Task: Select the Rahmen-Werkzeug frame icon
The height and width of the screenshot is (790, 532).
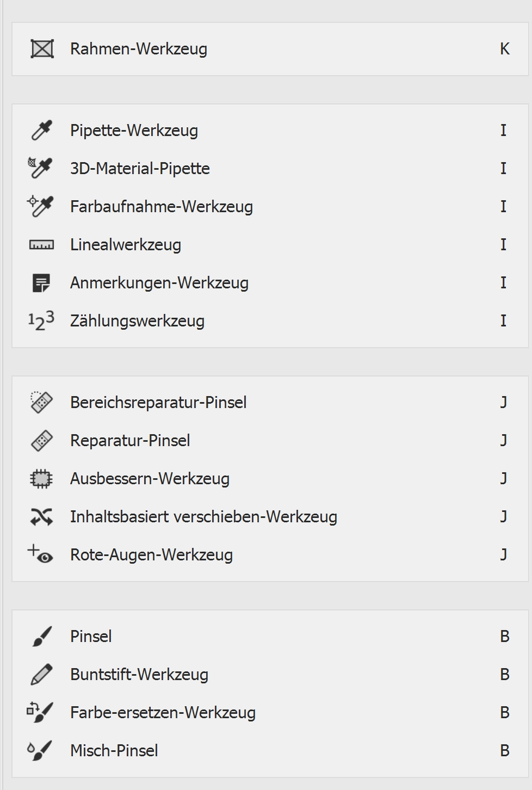Action: click(x=42, y=49)
